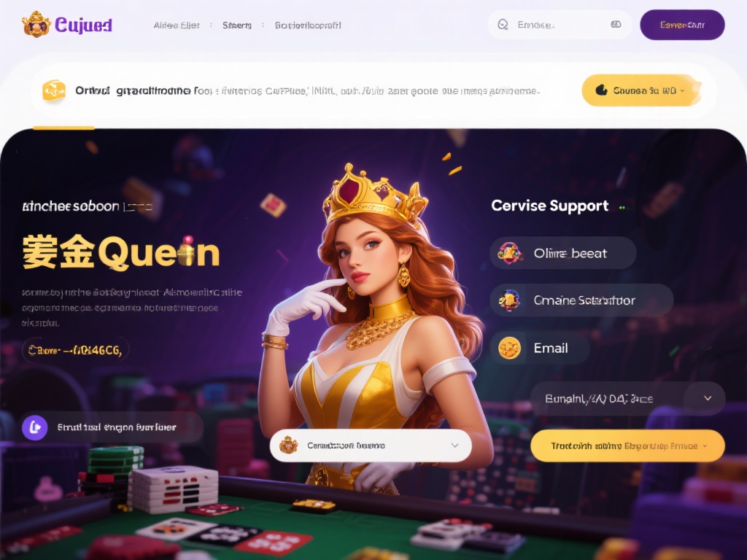Click the purple Eamer button at top right

pyautogui.click(x=682, y=25)
